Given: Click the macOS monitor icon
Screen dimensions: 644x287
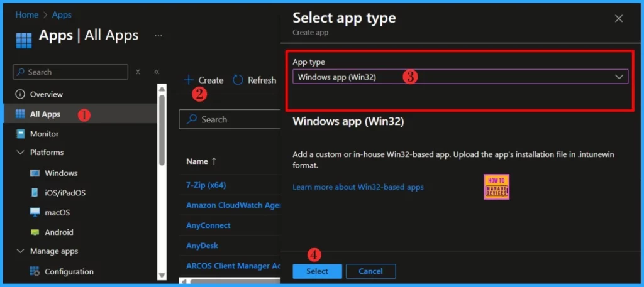Looking at the screenshot, I should [x=35, y=212].
